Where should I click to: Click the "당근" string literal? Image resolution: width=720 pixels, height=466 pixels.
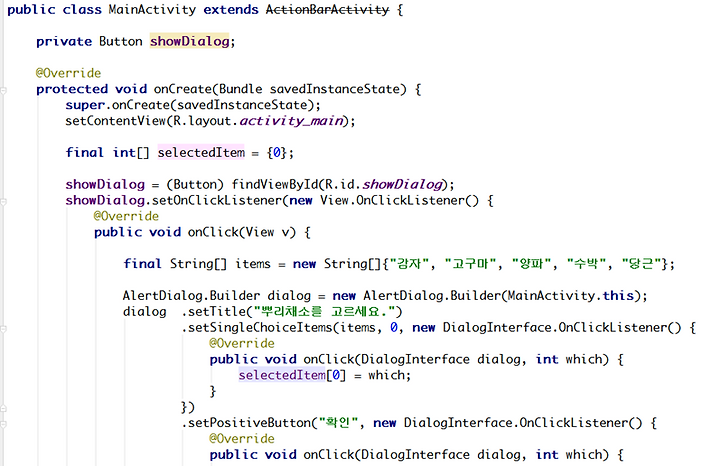point(641,264)
